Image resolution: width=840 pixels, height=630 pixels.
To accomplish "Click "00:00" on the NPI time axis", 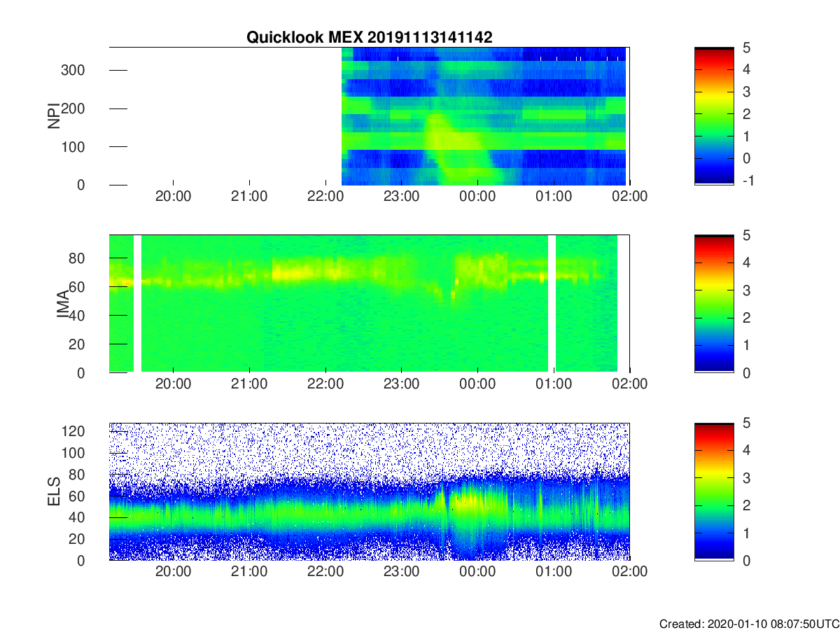I will click(478, 197).
